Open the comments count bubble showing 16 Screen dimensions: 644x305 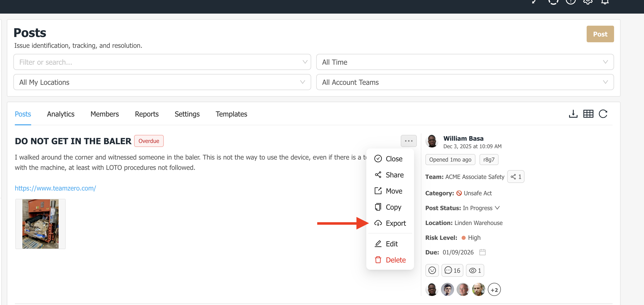coord(452,270)
